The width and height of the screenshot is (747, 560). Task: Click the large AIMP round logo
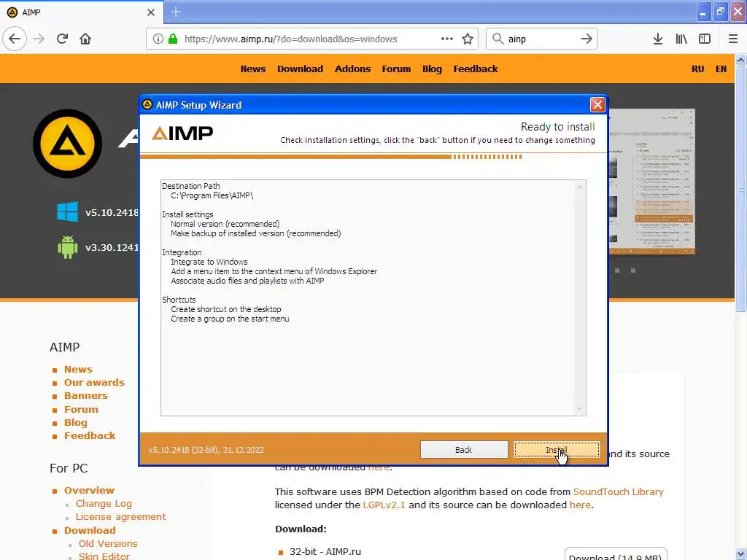tap(67, 144)
